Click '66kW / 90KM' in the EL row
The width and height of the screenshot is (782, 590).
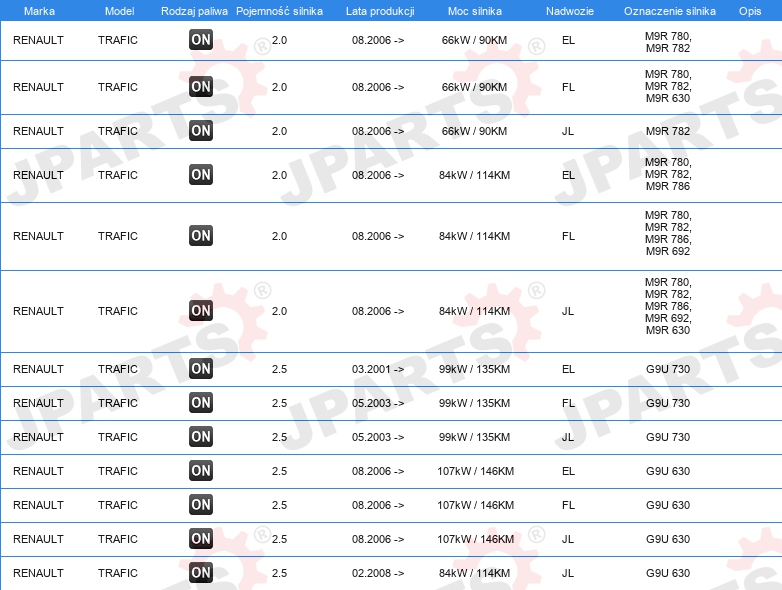[x=474, y=40]
